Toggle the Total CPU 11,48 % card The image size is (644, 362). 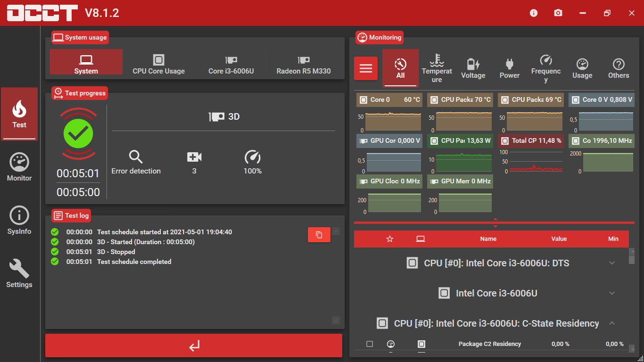[x=531, y=140]
